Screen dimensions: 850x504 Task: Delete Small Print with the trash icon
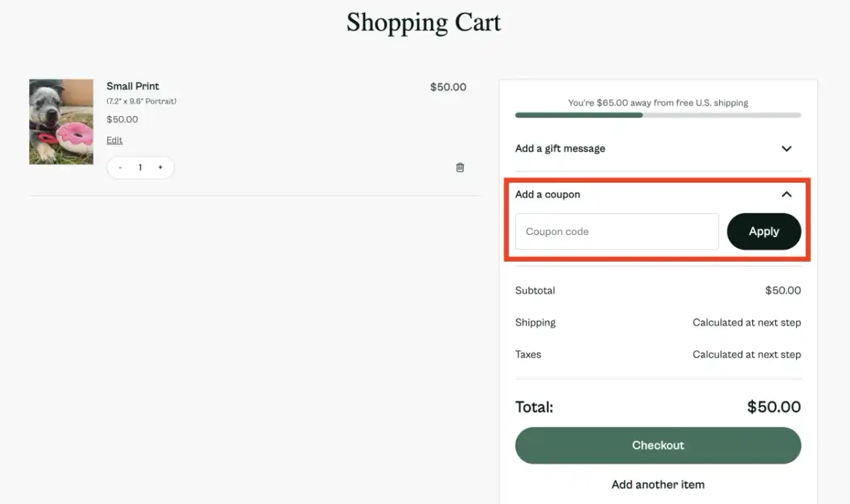click(x=460, y=168)
